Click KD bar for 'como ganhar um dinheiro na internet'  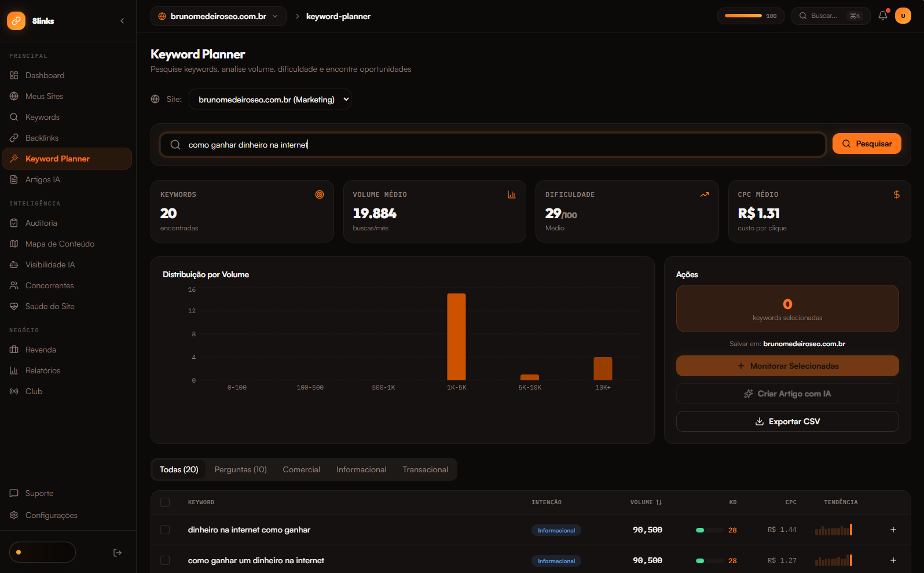709,561
